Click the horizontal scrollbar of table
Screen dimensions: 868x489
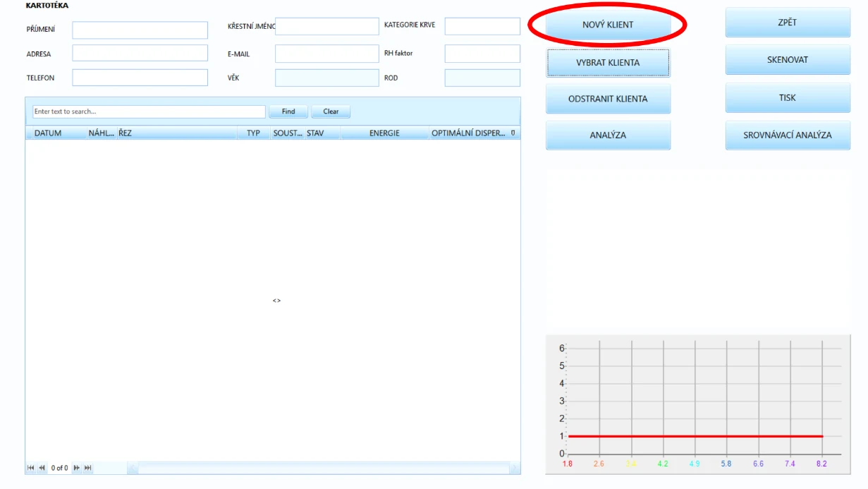[x=324, y=468]
